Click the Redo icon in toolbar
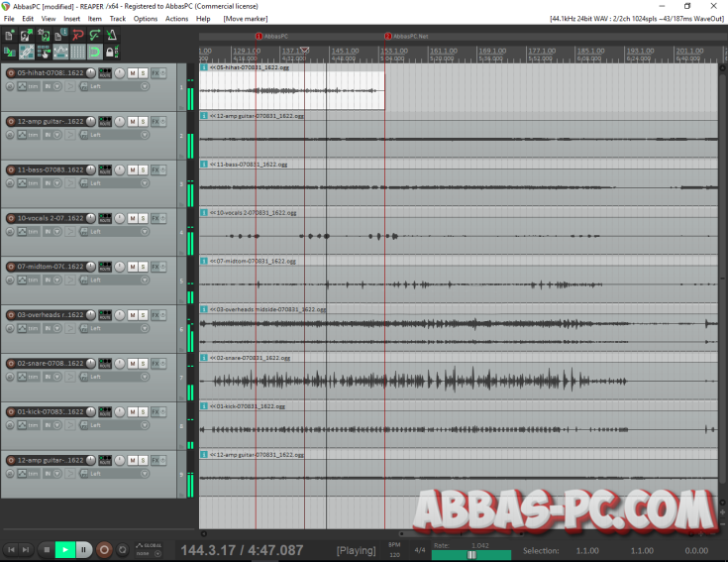This screenshot has width=728, height=562. [x=95, y=36]
